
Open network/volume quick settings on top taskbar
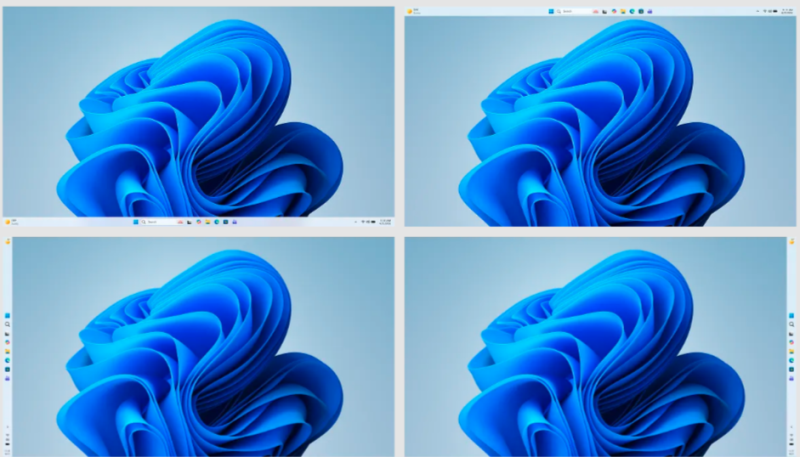770,11
